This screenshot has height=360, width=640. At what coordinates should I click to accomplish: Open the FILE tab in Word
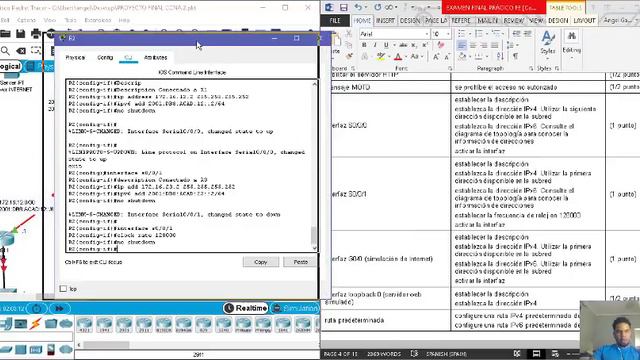(x=335, y=20)
